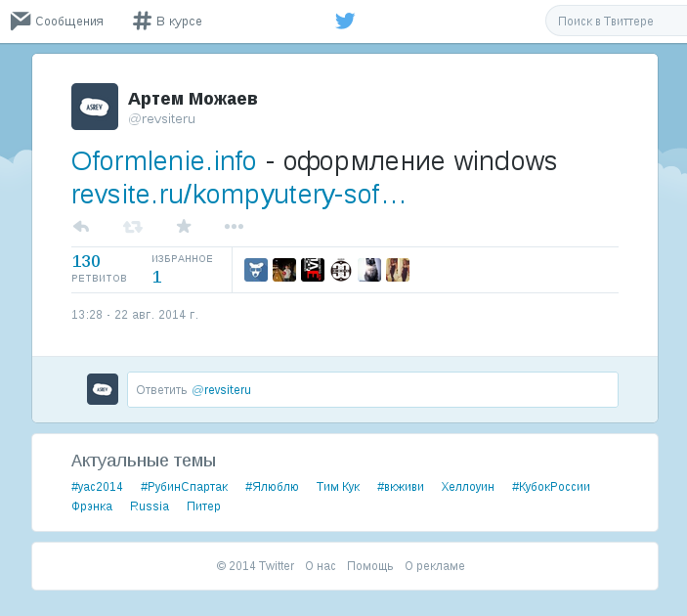Image resolution: width=687 pixels, height=616 pixels.
Task: Open trending topic #уас2014
Action: (x=97, y=487)
